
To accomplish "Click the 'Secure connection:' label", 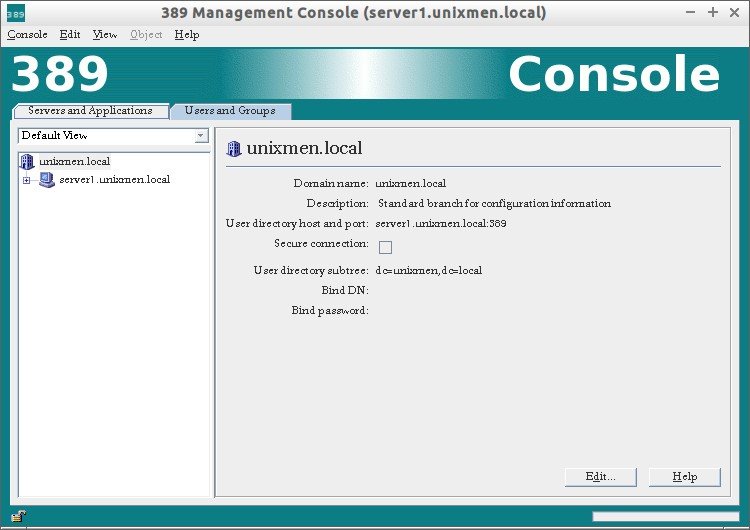I will point(321,243).
